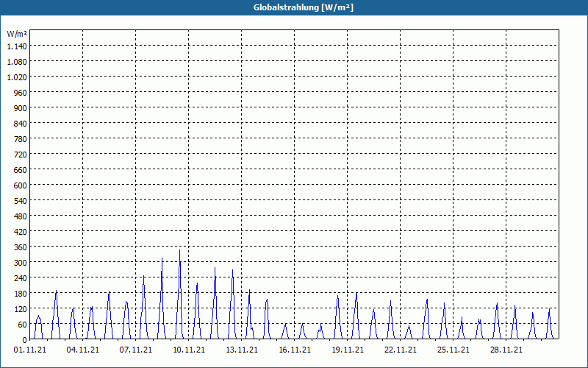This screenshot has height=368, width=588.
Task: Click the 04.11.21 date label
Action: (x=83, y=350)
